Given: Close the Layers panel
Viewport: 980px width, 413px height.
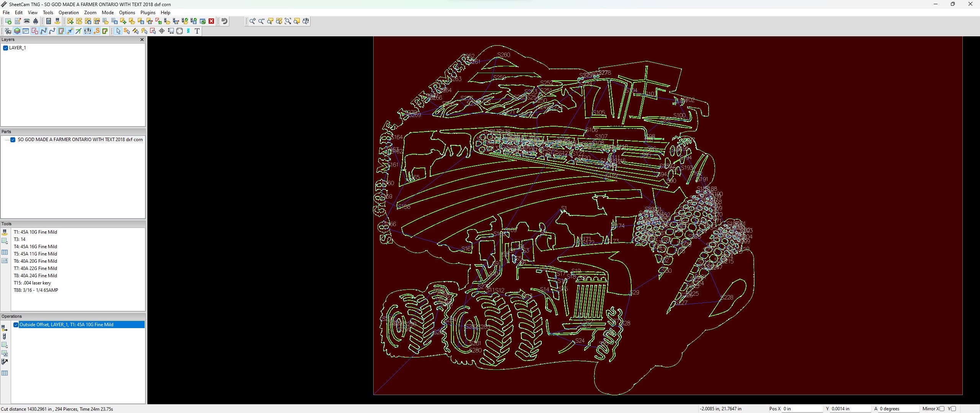Looking at the screenshot, I should pyautogui.click(x=142, y=39).
